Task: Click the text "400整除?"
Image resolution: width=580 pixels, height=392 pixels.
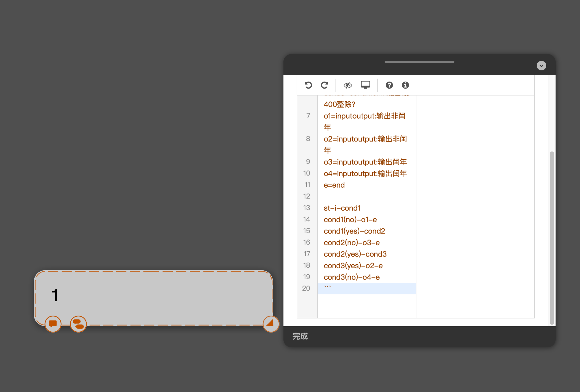Action: 339,104
